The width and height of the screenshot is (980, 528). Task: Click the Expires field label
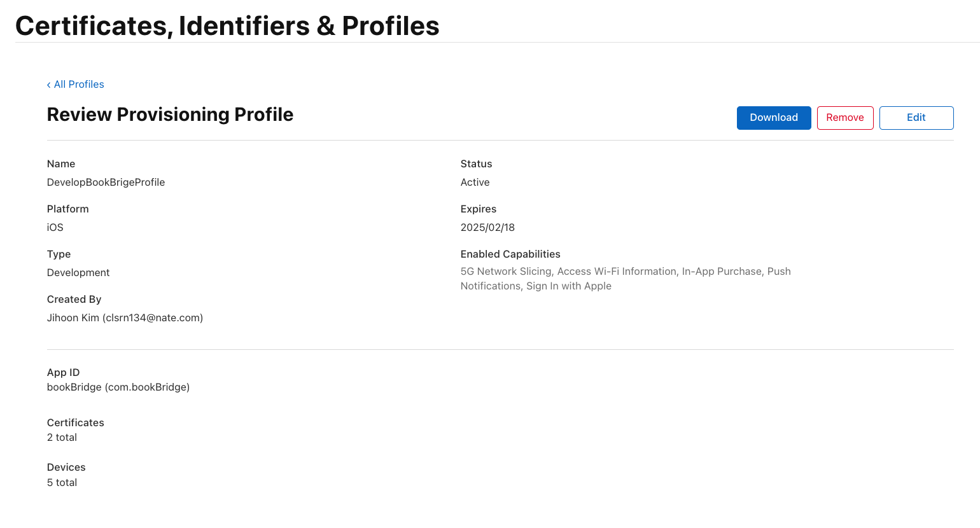point(478,209)
